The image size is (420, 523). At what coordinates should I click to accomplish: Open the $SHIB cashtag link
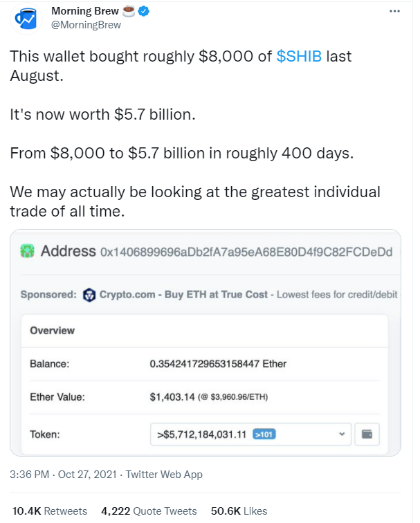pos(299,56)
